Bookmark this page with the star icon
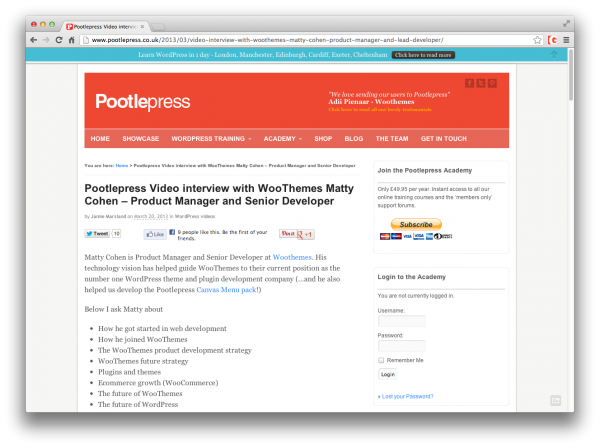This screenshot has height=448, width=600. (x=537, y=40)
